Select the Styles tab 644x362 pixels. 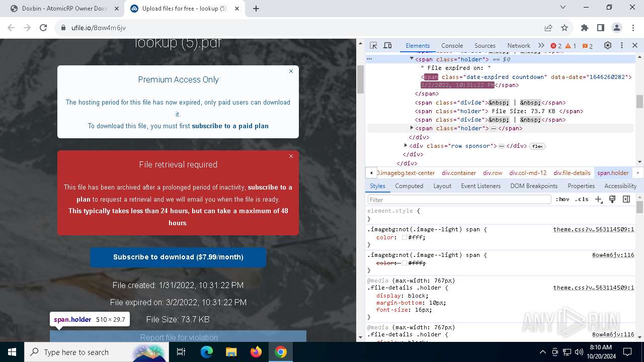click(x=377, y=186)
